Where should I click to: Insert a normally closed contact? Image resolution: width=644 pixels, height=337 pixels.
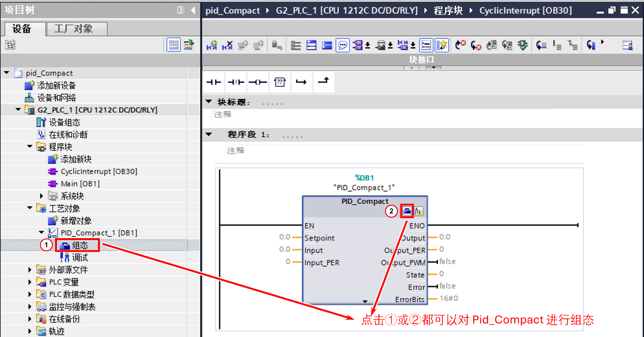(236, 82)
